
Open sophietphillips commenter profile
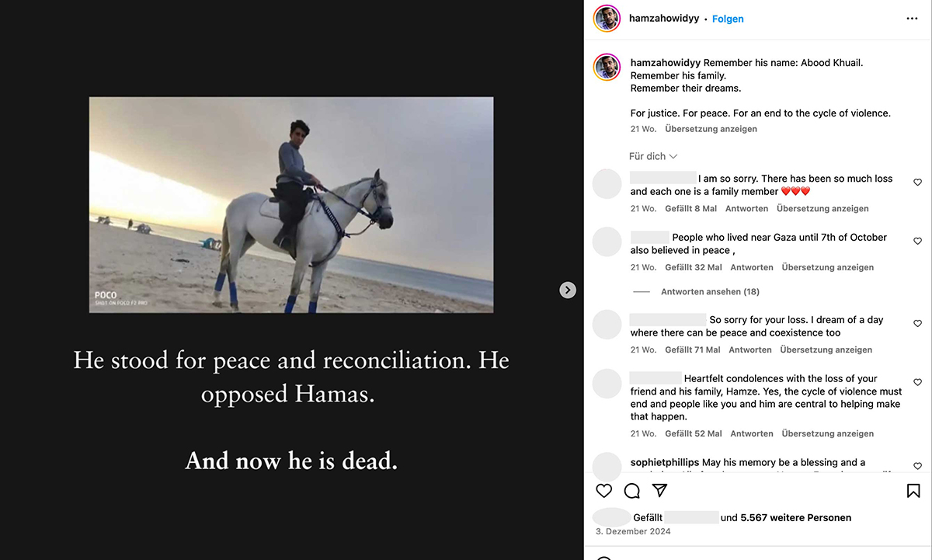(665, 462)
